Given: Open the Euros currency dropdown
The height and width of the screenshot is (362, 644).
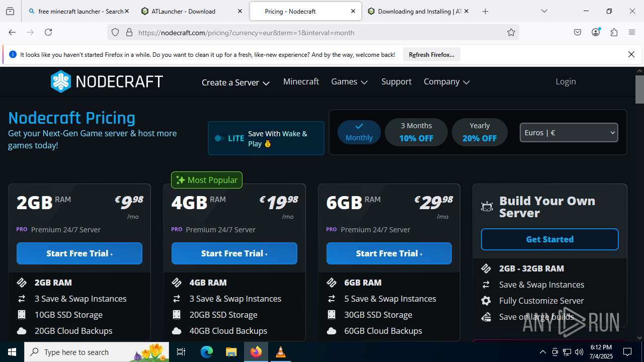Looking at the screenshot, I should (569, 133).
